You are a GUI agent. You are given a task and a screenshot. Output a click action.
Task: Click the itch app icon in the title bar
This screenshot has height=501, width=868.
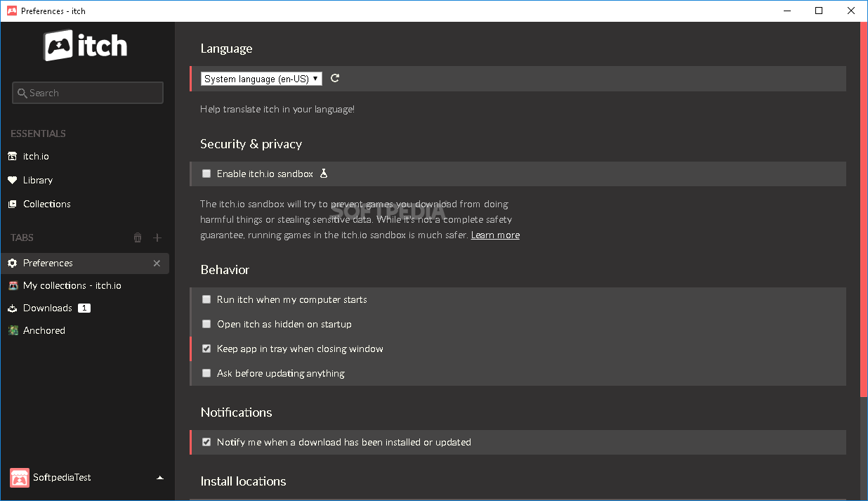[x=12, y=11]
